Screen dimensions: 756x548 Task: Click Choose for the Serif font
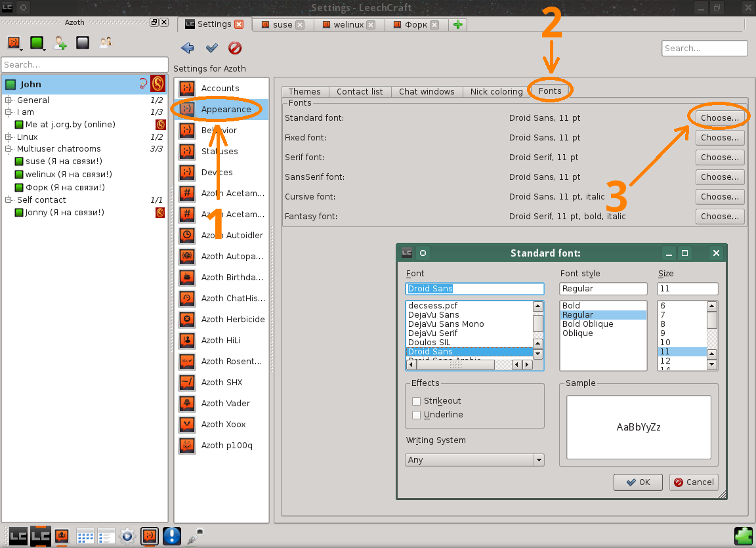pyautogui.click(x=720, y=157)
